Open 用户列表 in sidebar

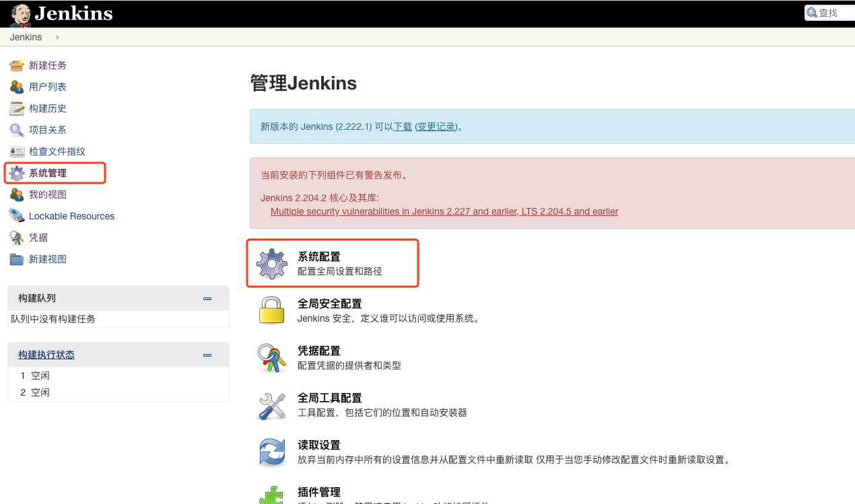(48, 87)
